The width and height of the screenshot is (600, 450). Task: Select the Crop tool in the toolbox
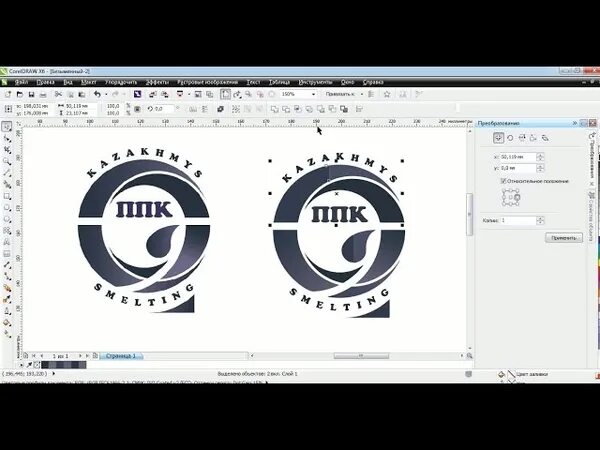[7, 150]
